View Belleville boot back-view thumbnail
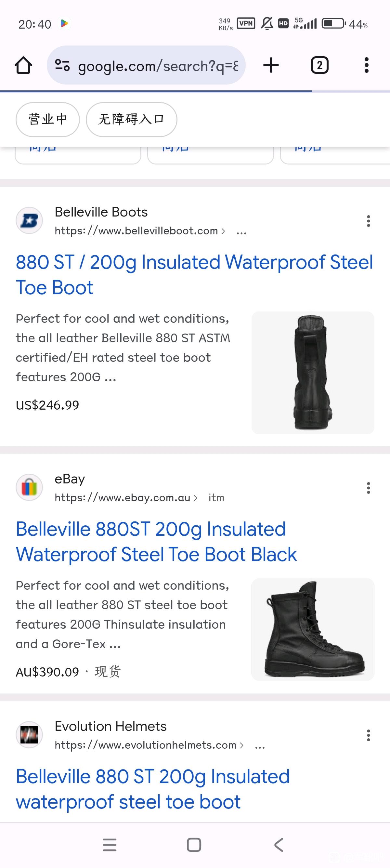The height and width of the screenshot is (868, 390). (x=313, y=373)
